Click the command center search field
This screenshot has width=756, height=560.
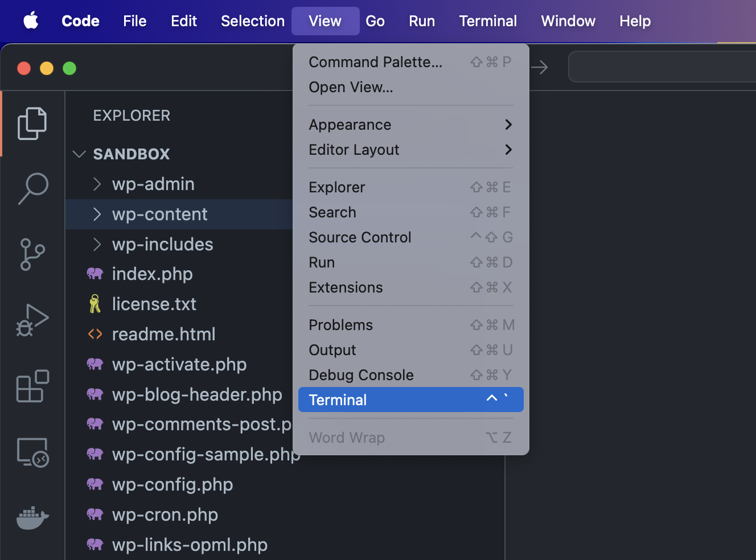click(662, 67)
